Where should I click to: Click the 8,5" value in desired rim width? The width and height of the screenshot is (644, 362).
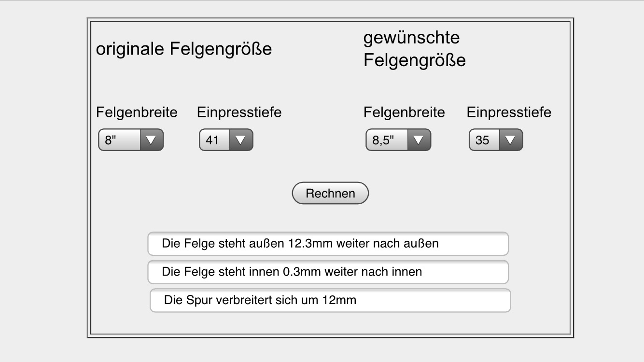[383, 140]
